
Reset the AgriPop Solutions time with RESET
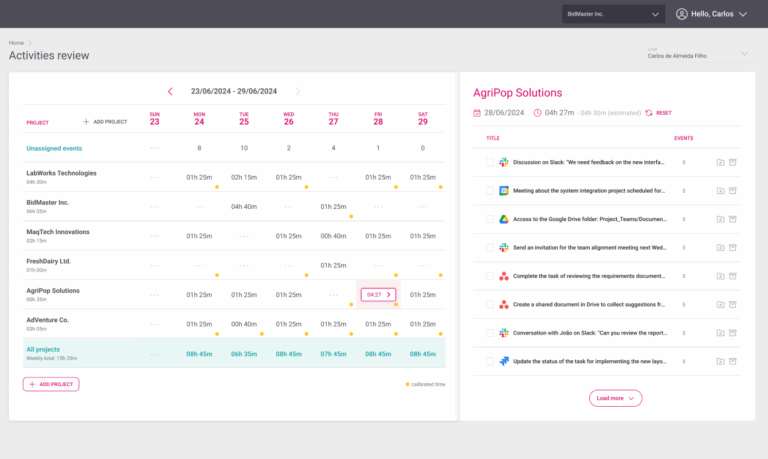[x=658, y=113]
